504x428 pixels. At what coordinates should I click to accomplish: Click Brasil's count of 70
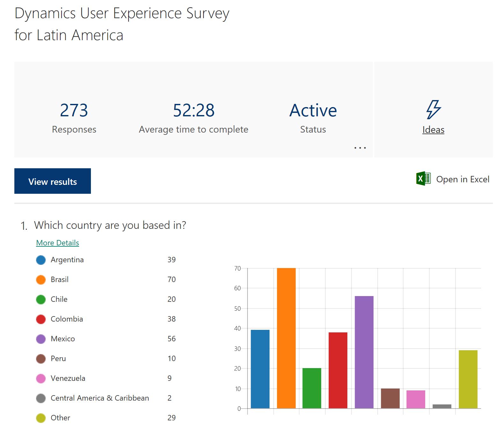(172, 279)
